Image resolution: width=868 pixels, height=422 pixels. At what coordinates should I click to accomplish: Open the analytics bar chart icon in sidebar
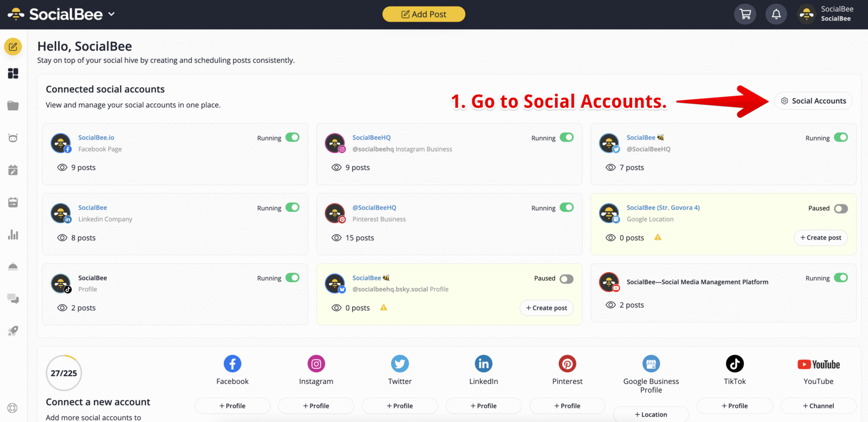click(13, 235)
